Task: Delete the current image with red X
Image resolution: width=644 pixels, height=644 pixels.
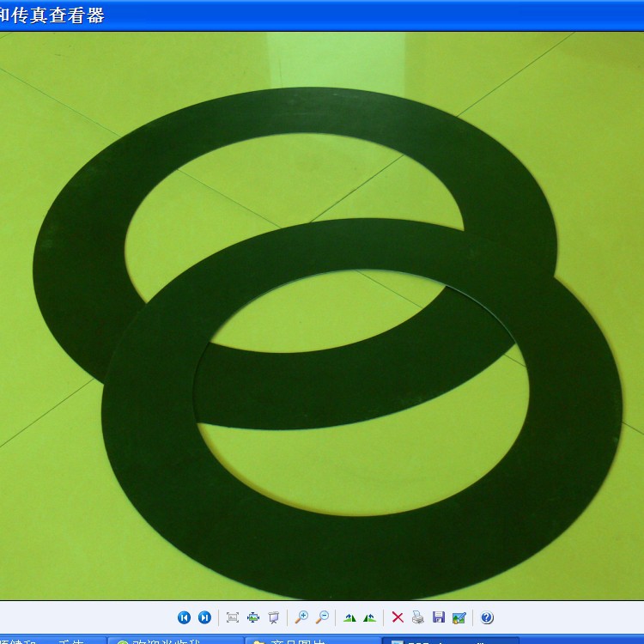Action: [x=398, y=617]
